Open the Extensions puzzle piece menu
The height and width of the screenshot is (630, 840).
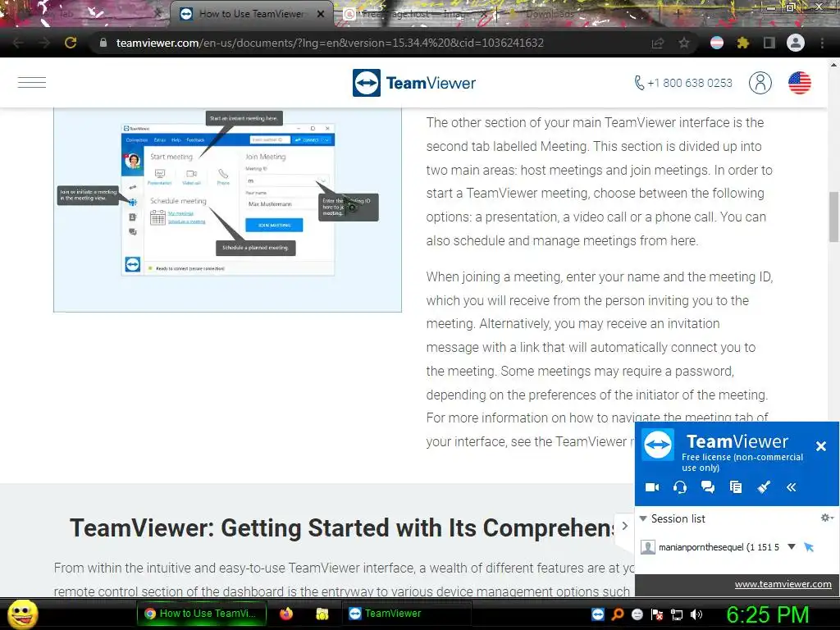click(742, 43)
